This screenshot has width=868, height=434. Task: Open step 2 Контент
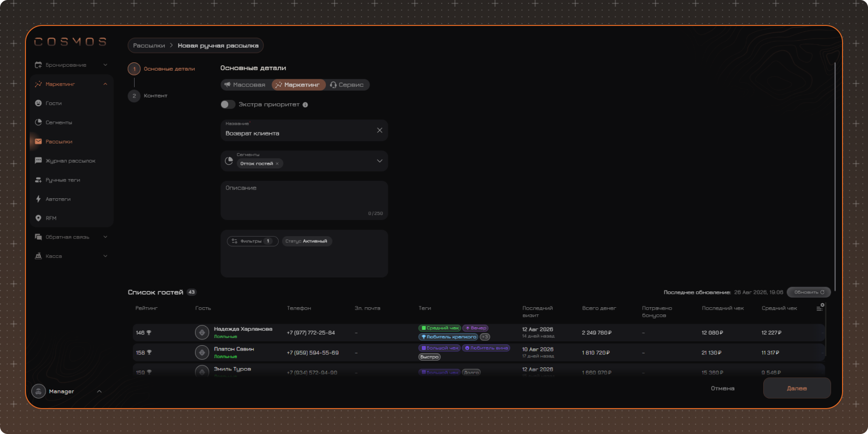pyautogui.click(x=148, y=96)
